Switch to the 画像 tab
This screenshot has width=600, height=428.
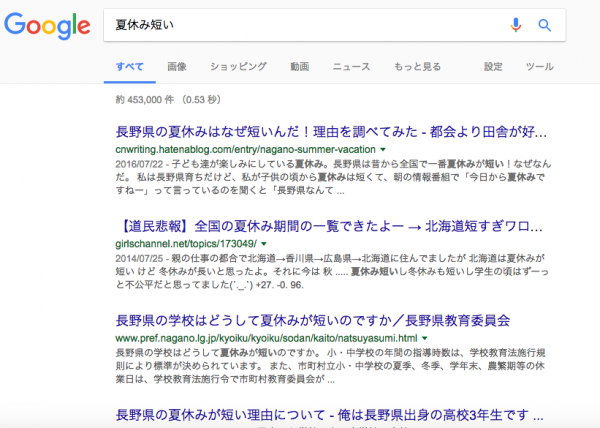click(177, 67)
